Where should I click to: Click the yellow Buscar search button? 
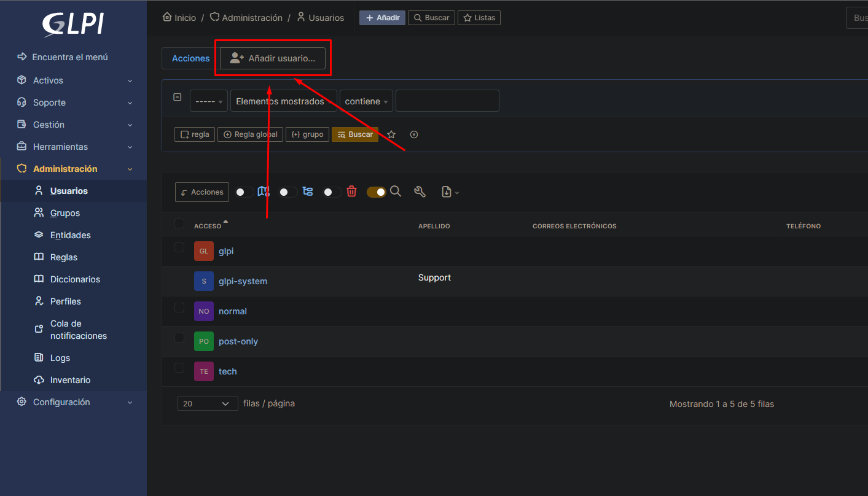pyautogui.click(x=355, y=134)
